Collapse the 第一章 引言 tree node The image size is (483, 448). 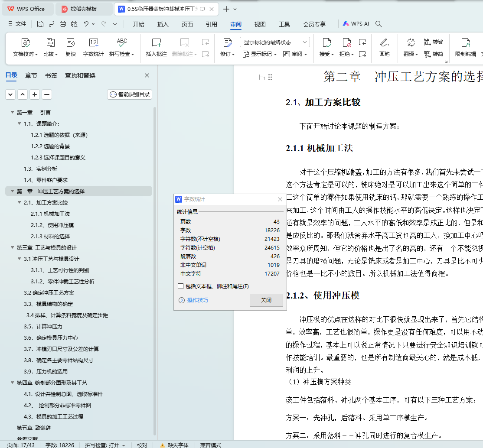coord(12,112)
